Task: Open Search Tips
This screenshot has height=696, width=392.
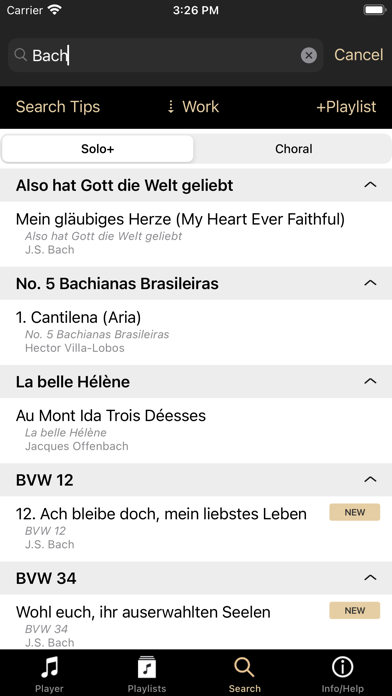Action: coord(58,107)
